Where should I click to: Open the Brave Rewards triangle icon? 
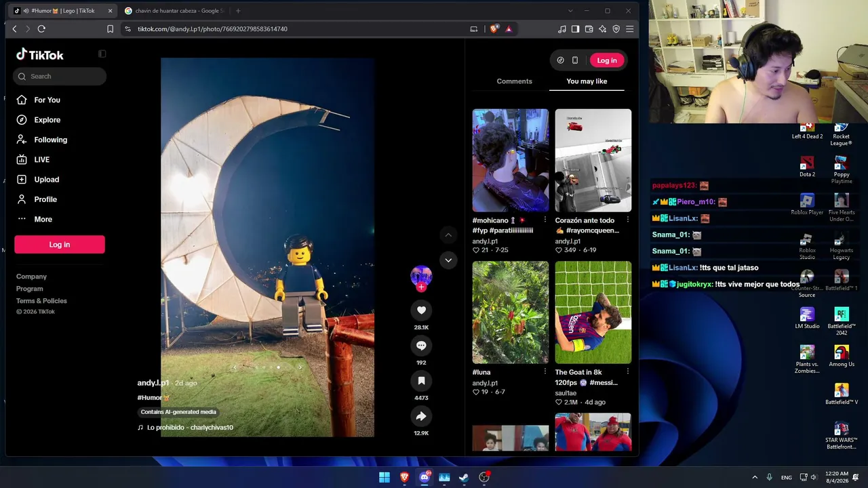(509, 29)
